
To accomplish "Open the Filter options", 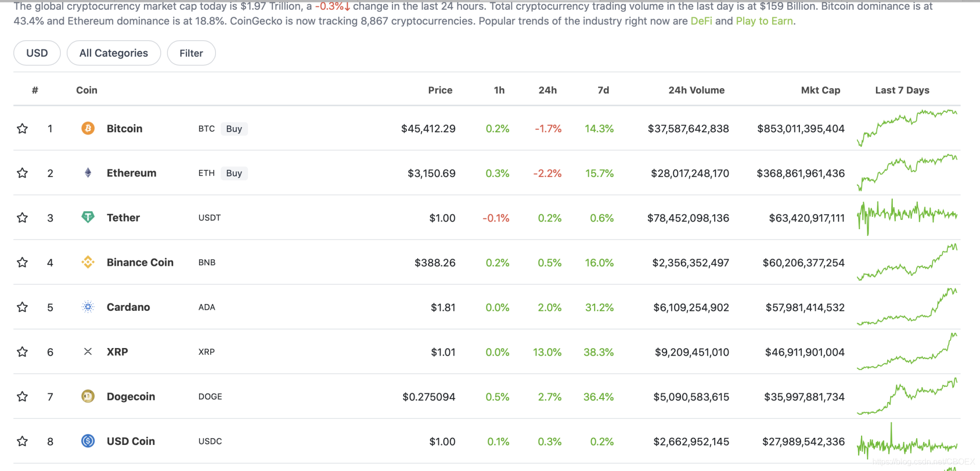I will (191, 53).
